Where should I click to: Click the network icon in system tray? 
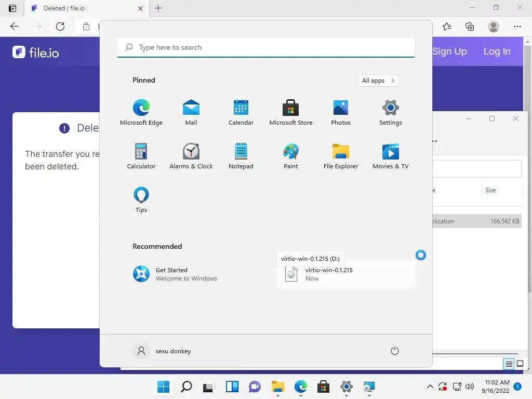(457, 387)
